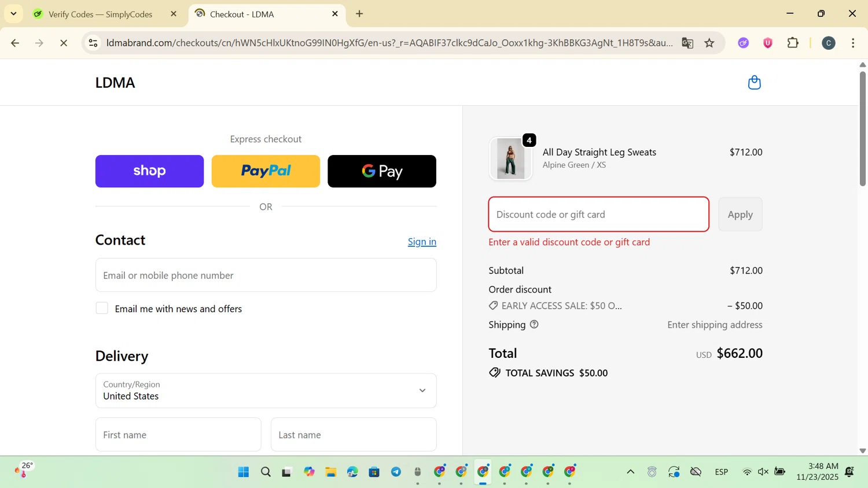Click the address bar URL
Viewport: 868px width, 488px height.
(x=389, y=43)
